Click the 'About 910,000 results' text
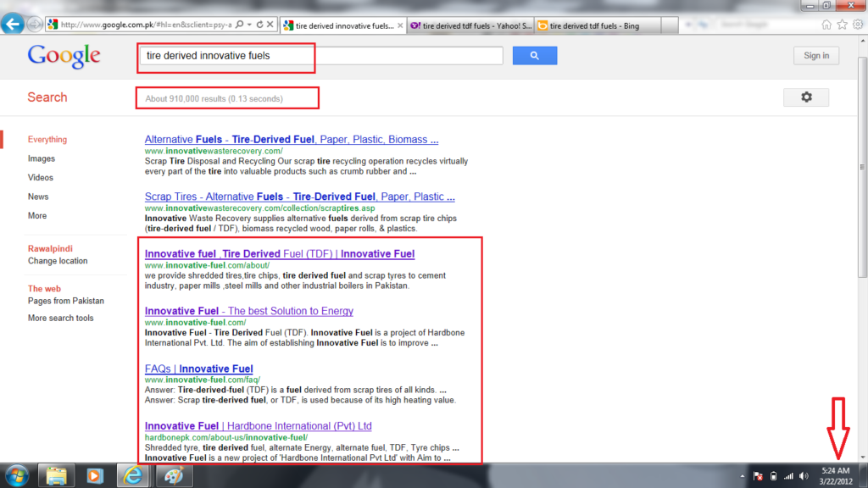The image size is (868, 488). [x=214, y=99]
